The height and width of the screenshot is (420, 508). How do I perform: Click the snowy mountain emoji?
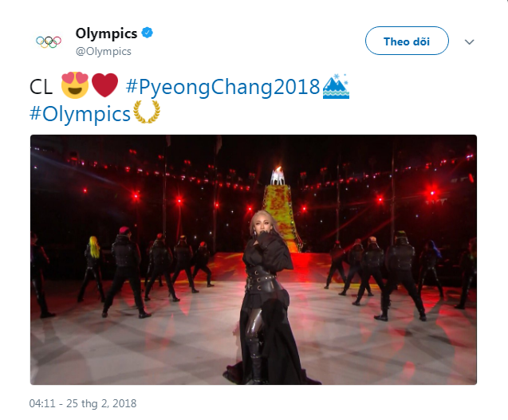pos(336,84)
